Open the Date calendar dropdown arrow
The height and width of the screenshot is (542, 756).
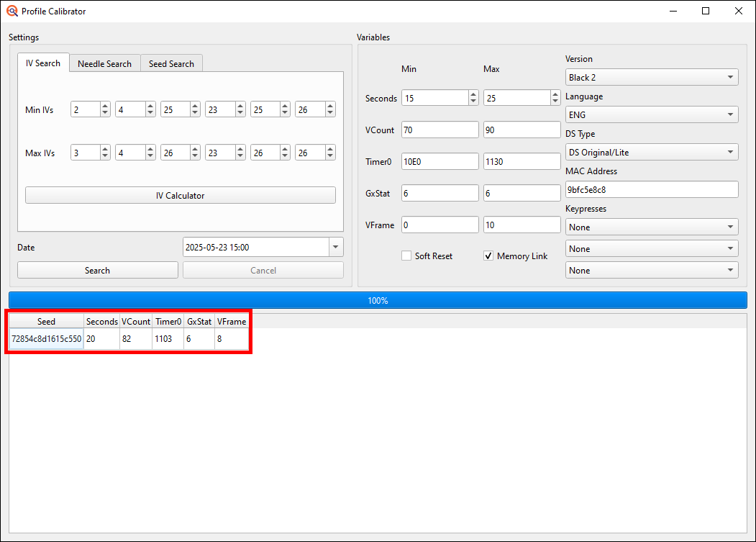pos(336,247)
